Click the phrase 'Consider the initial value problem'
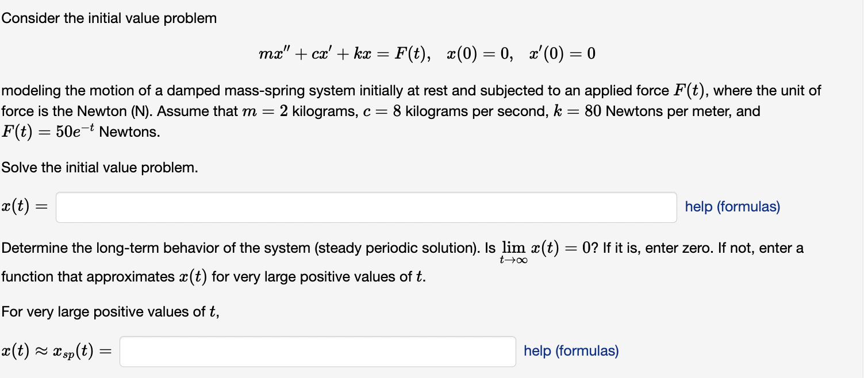The width and height of the screenshot is (868, 378). point(108,18)
